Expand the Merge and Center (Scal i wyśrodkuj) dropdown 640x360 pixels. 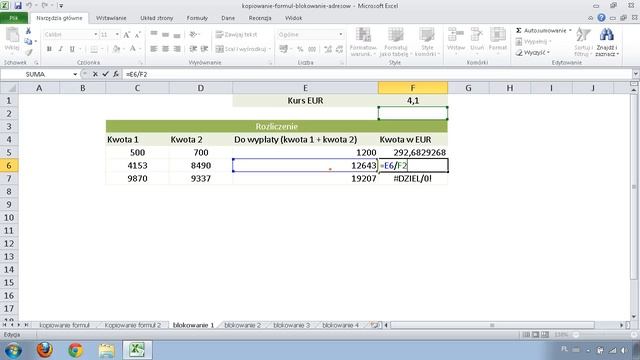pos(270,49)
